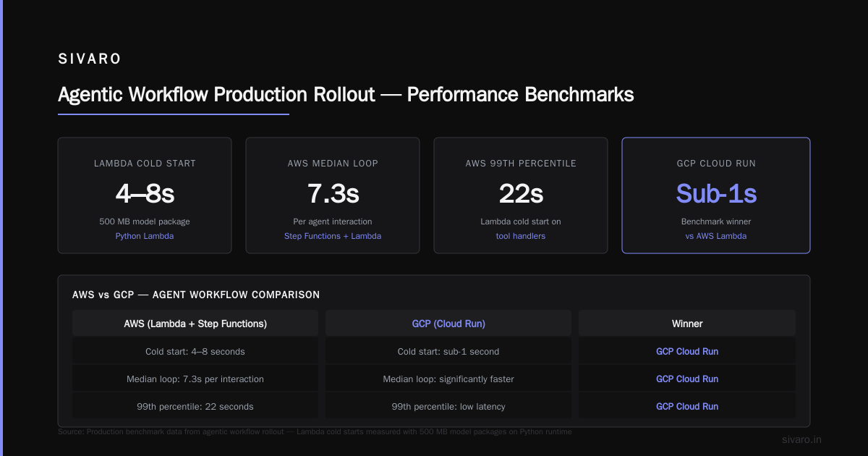Click the AWS (Lambda + Step Functions) column header
868x456 pixels.
pyautogui.click(x=195, y=324)
